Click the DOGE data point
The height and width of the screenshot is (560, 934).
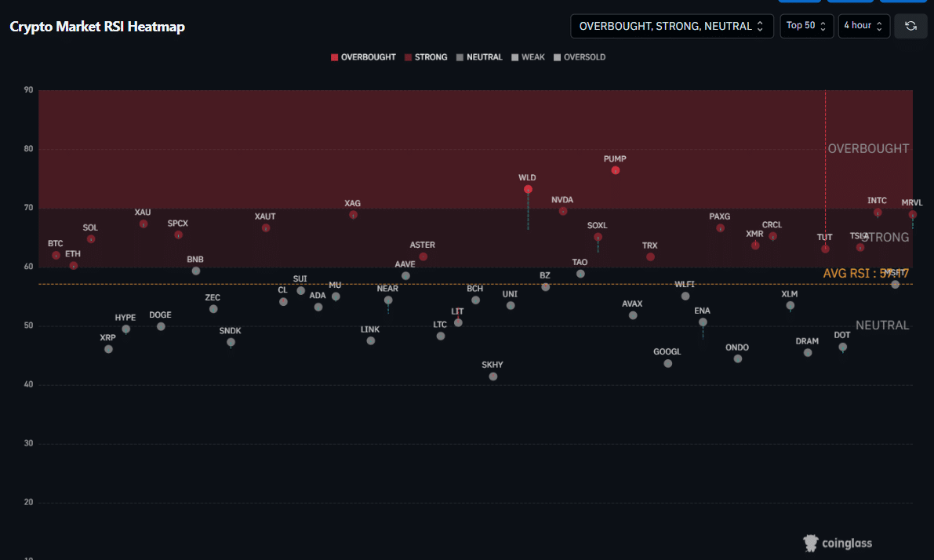point(161,326)
